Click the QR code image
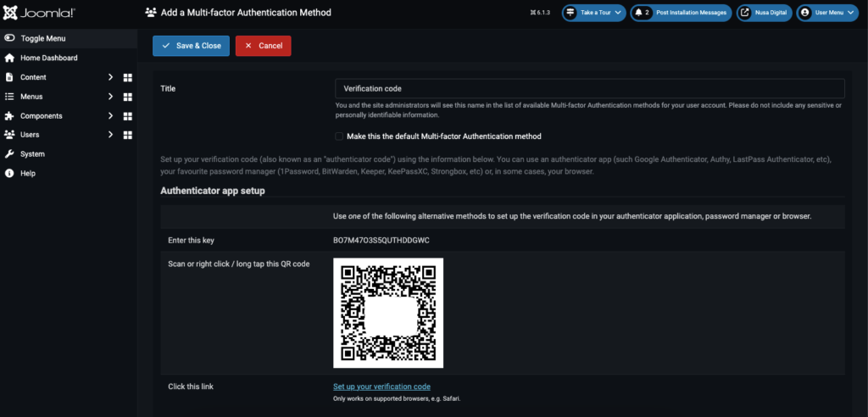868x417 pixels. [388, 313]
